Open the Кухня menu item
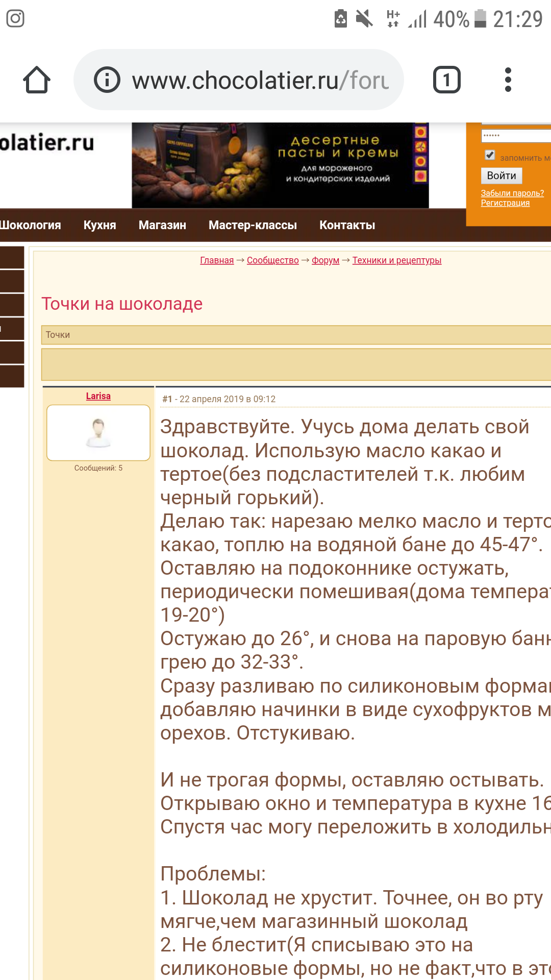The image size is (551, 980). [99, 225]
